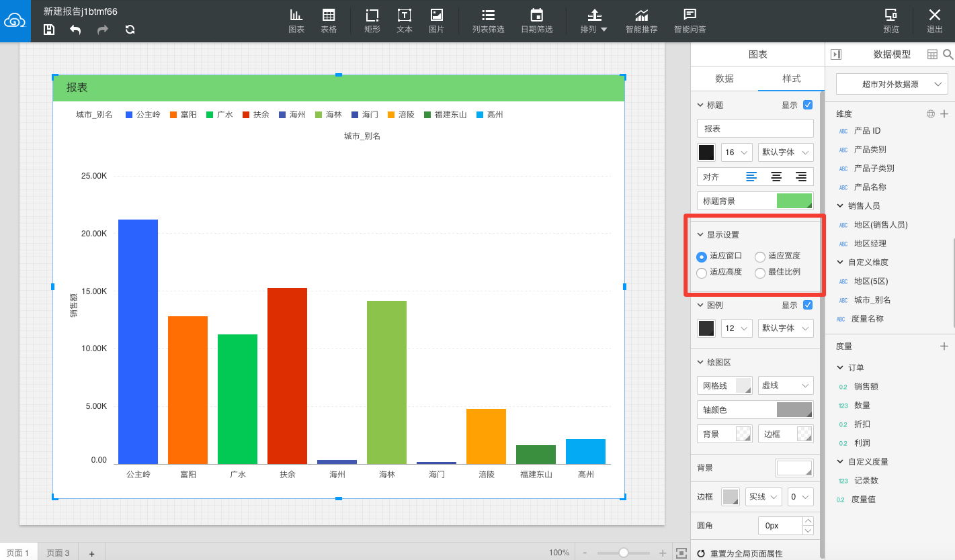Open the title font size 16 dropdown

tap(737, 152)
